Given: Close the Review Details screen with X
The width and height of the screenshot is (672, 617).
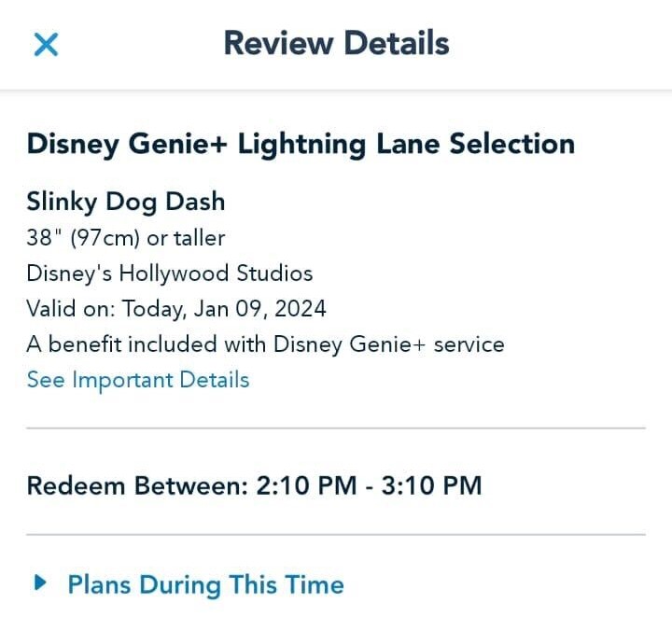Looking at the screenshot, I should point(46,44).
